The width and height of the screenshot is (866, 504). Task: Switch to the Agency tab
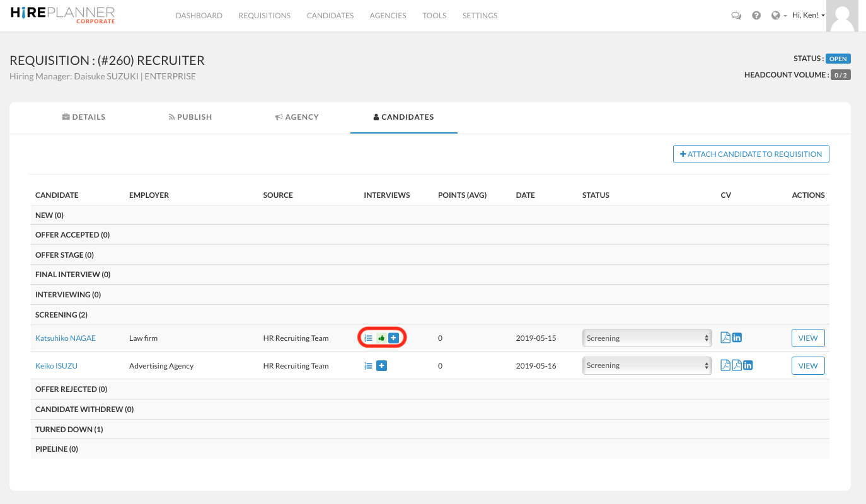pyautogui.click(x=296, y=117)
